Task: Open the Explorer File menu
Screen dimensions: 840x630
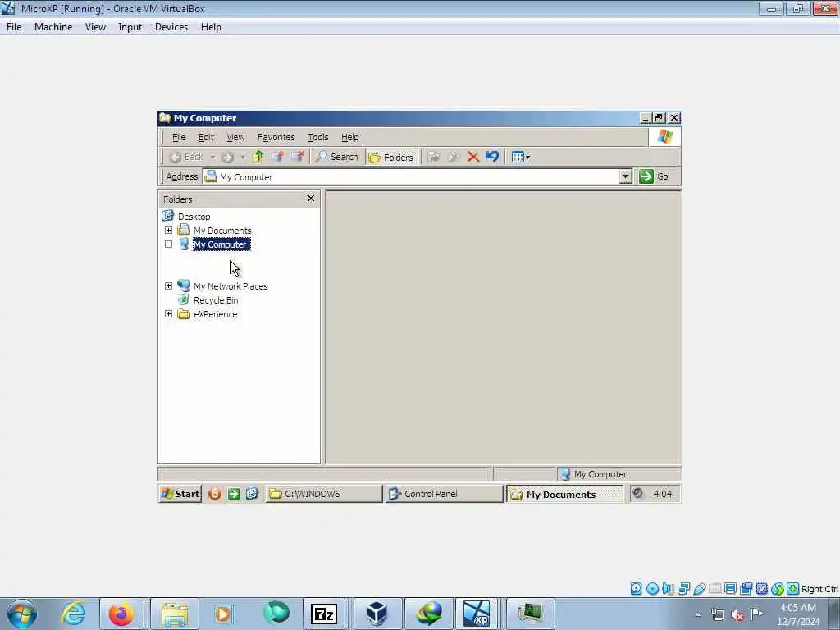Action: pyautogui.click(x=178, y=137)
